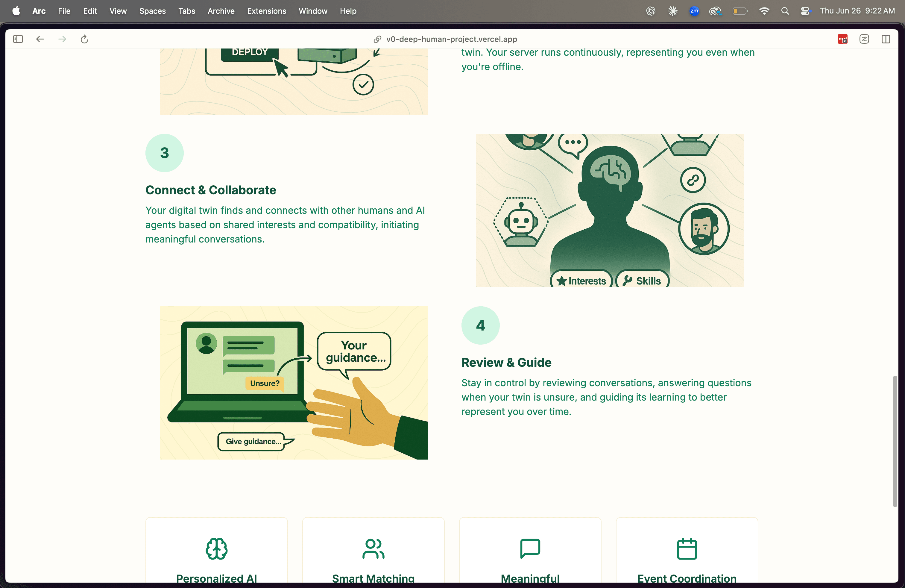Screen dimensions: 905x588
Task: Click the Smart Matching people icon
Action: (373, 549)
